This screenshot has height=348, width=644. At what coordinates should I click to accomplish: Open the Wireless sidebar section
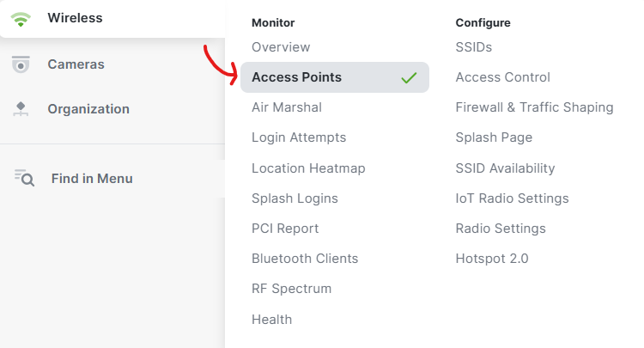(x=112, y=19)
